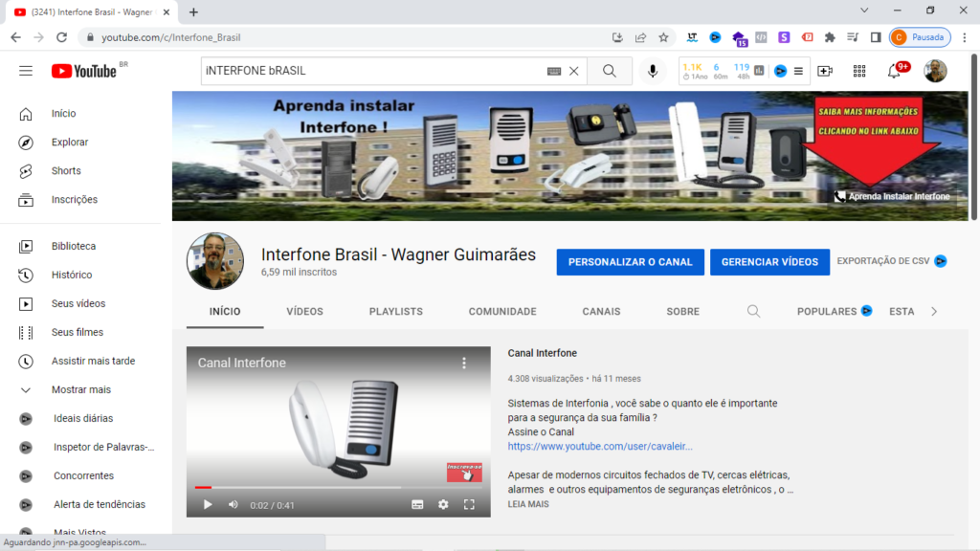Image resolution: width=980 pixels, height=551 pixels.
Task: Share this page from address bar
Action: click(x=640, y=37)
